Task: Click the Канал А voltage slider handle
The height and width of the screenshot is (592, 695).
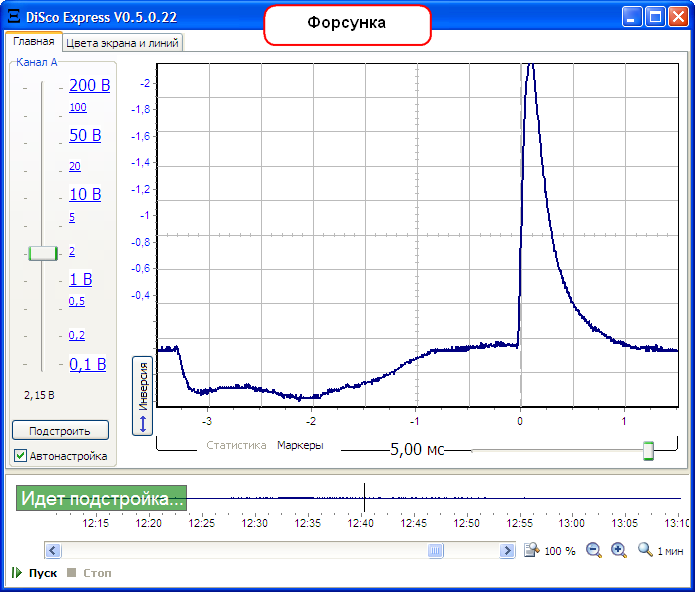Action: click(42, 253)
